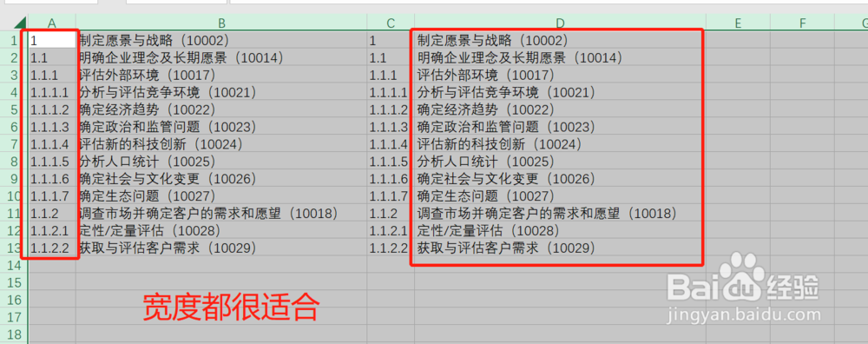Select row 3 header
Viewport: 868px width, 344px height.
14,75
